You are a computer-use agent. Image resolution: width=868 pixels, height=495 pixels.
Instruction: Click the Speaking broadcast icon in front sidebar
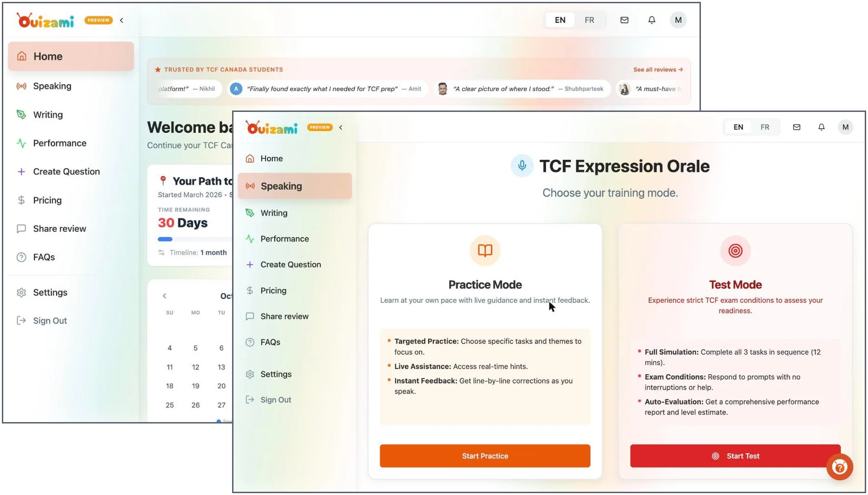coord(250,186)
